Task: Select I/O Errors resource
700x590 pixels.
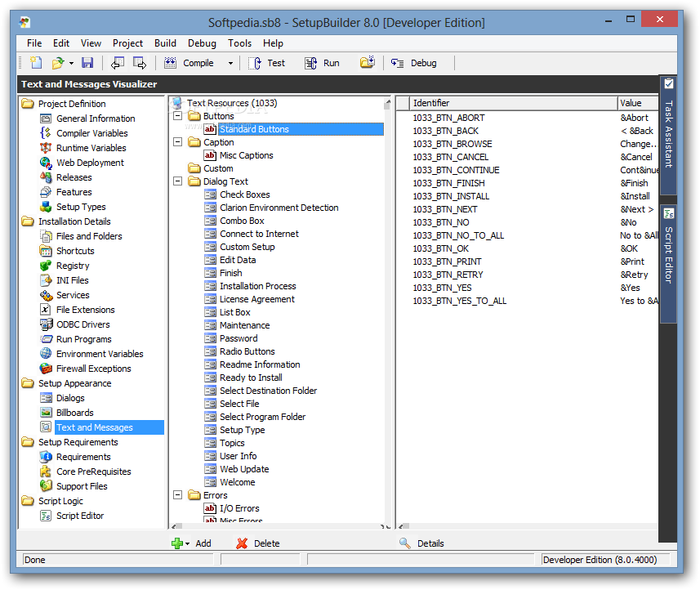Action: coord(239,508)
